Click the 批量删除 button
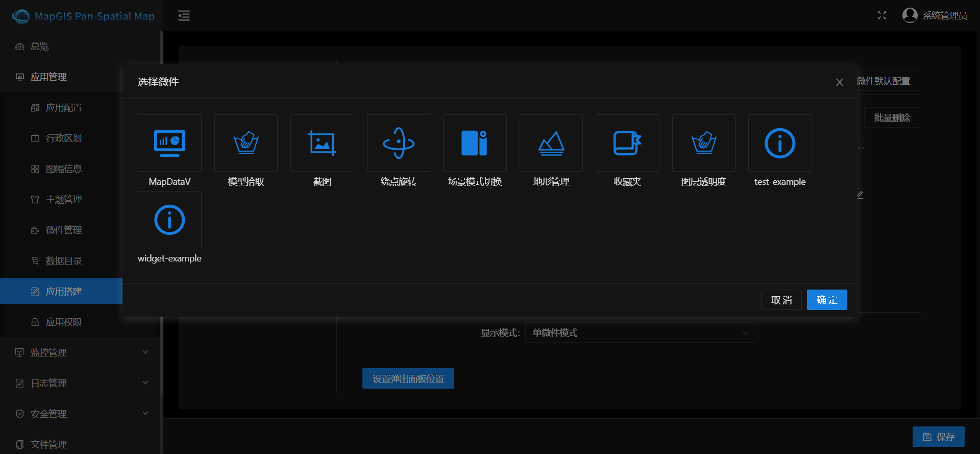The height and width of the screenshot is (454, 980). pos(892,117)
